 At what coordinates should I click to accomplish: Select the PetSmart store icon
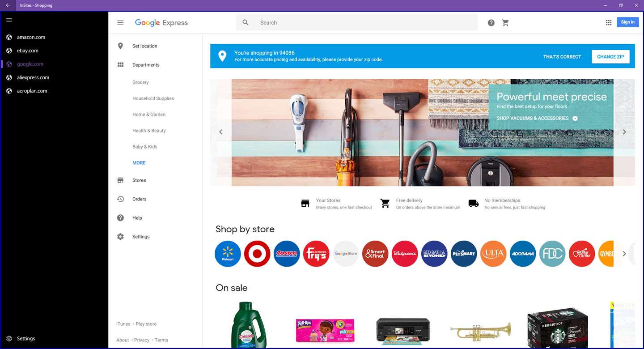point(464,254)
